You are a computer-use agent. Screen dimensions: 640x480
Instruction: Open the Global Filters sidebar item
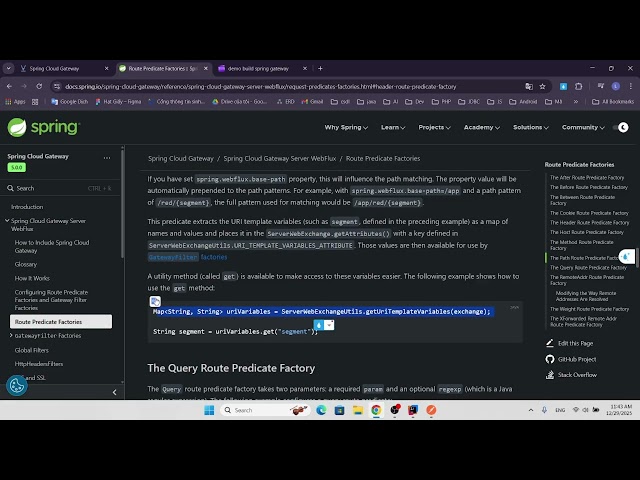click(31, 350)
